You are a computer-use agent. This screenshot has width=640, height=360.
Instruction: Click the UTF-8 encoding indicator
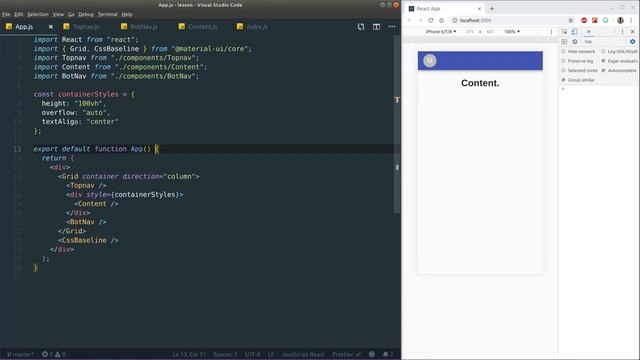point(253,354)
